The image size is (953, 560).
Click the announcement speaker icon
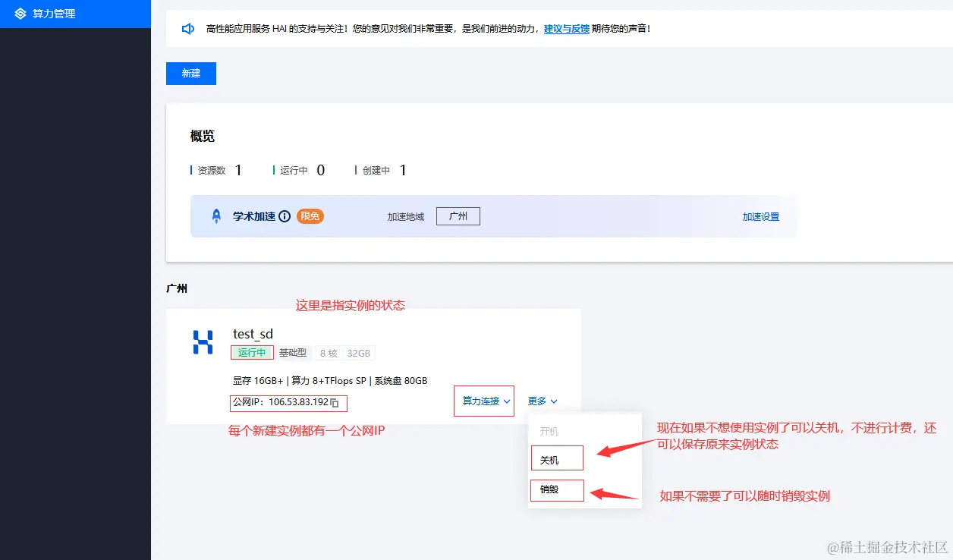tap(187, 29)
